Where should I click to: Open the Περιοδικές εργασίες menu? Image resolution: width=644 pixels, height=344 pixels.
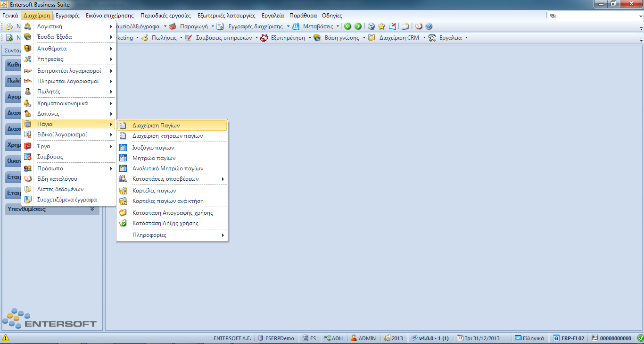(x=165, y=16)
